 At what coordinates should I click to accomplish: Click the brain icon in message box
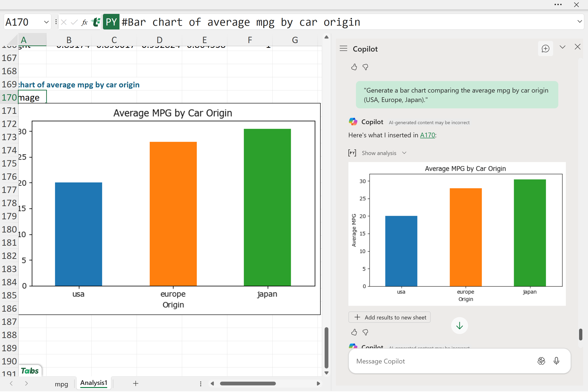tap(541, 361)
